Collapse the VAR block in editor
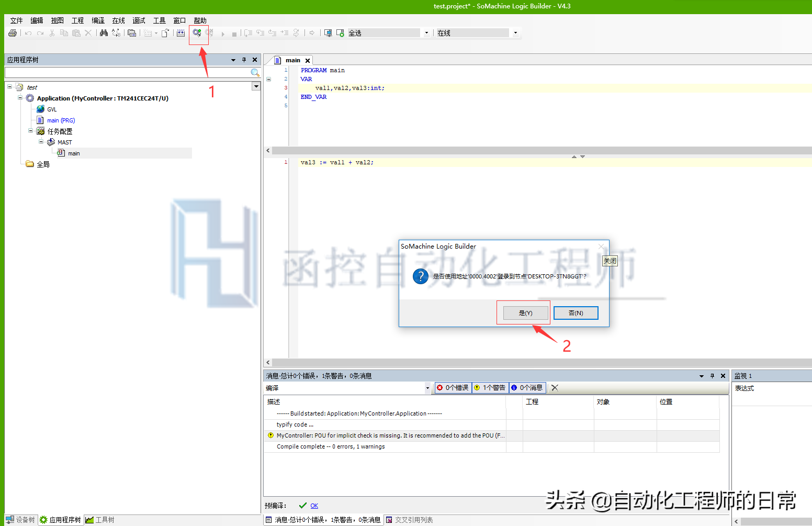Image resolution: width=812 pixels, height=526 pixels. [269, 79]
